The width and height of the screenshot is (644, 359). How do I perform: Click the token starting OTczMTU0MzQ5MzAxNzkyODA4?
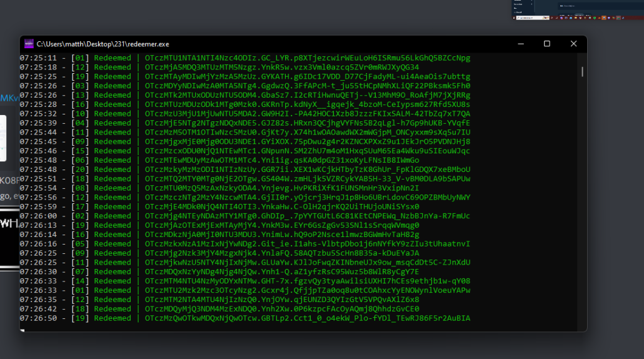pos(282,188)
